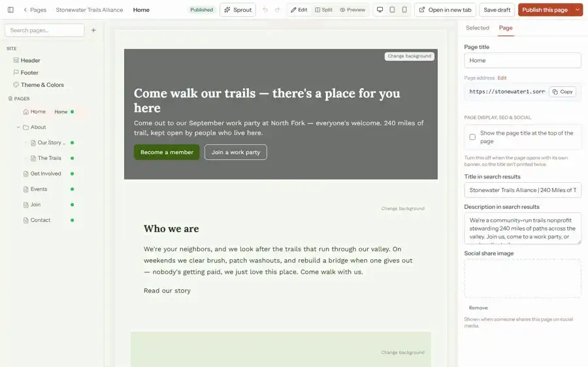
Task: Switch to Preview mode
Action: pos(353,10)
